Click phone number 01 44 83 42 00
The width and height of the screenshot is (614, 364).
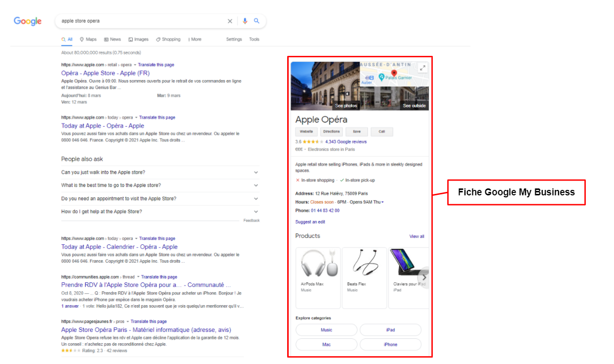click(x=325, y=211)
